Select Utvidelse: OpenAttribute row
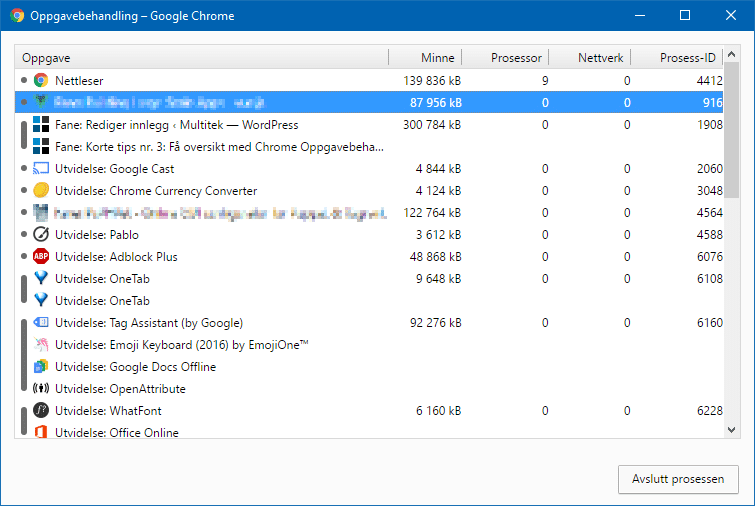This screenshot has height=506, width=755. [x=369, y=389]
